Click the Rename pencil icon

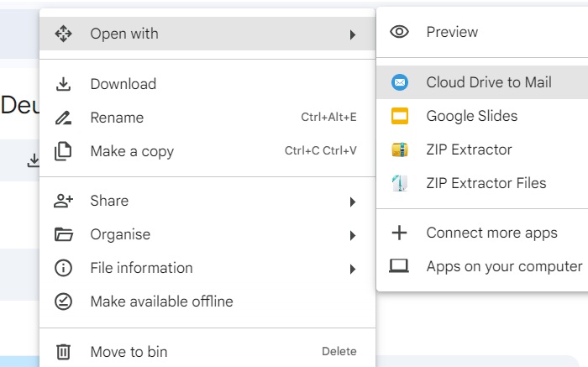[63, 118]
